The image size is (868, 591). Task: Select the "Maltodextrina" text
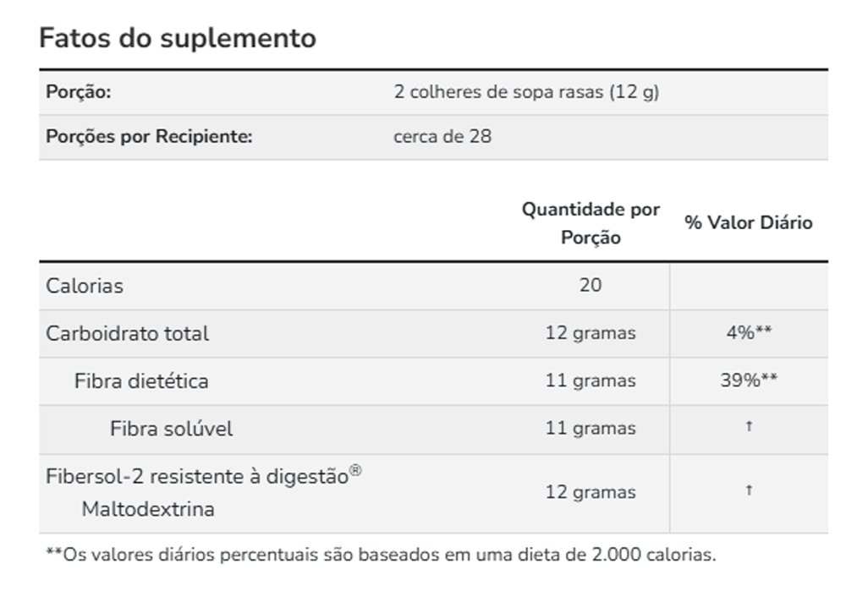(x=148, y=509)
